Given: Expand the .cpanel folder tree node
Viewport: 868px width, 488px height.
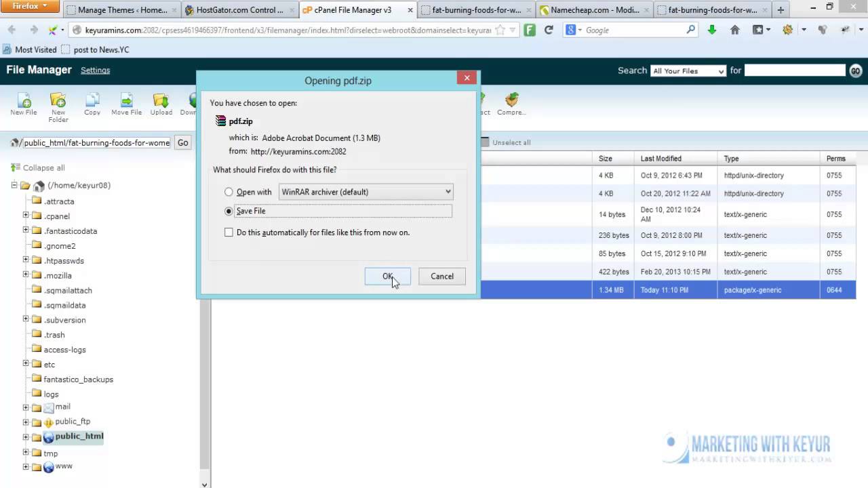Looking at the screenshot, I should pos(26,216).
